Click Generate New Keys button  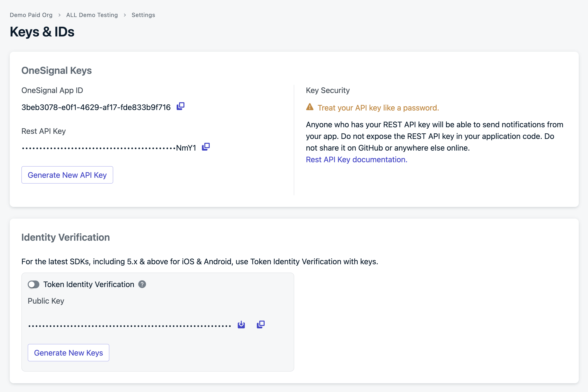[69, 353]
